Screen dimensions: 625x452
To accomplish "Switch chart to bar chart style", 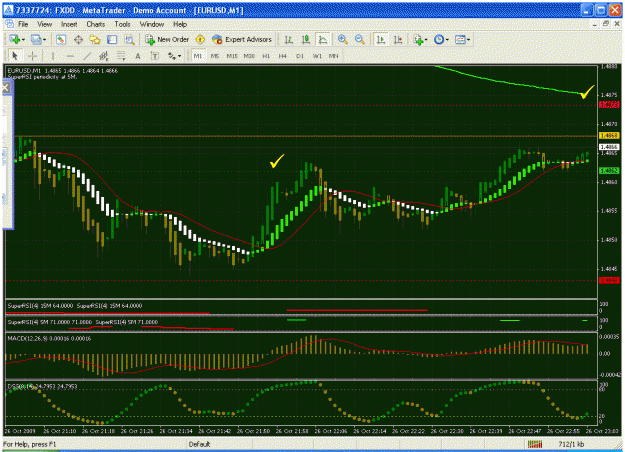I will 289,39.
